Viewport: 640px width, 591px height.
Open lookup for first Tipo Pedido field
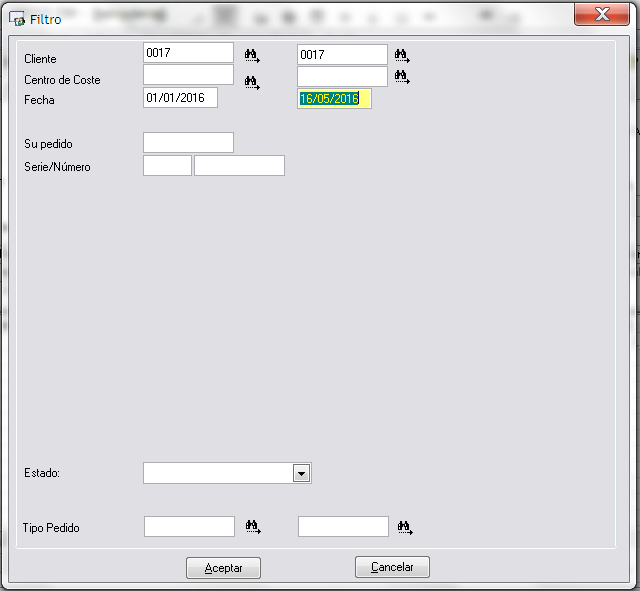253,527
